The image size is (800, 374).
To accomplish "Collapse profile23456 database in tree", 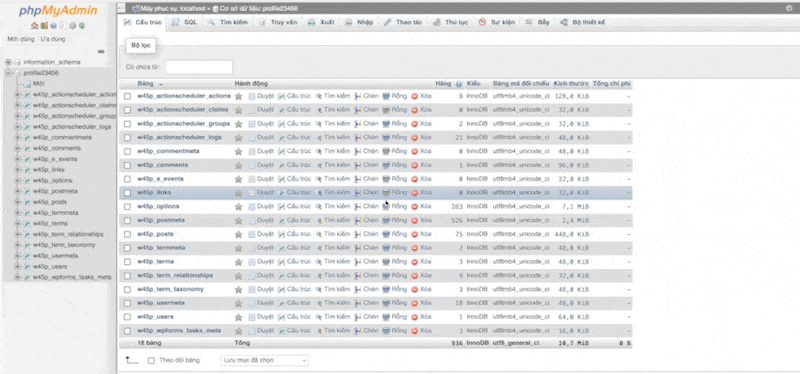I will (8, 73).
